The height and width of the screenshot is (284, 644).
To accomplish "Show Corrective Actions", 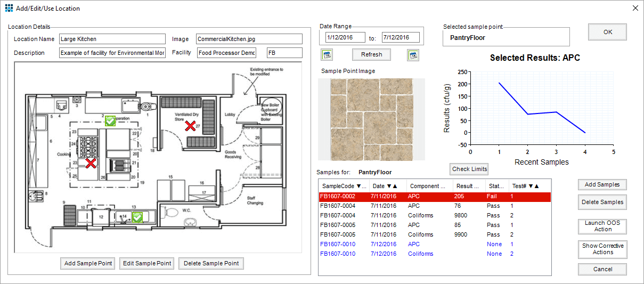I will pos(602,249).
